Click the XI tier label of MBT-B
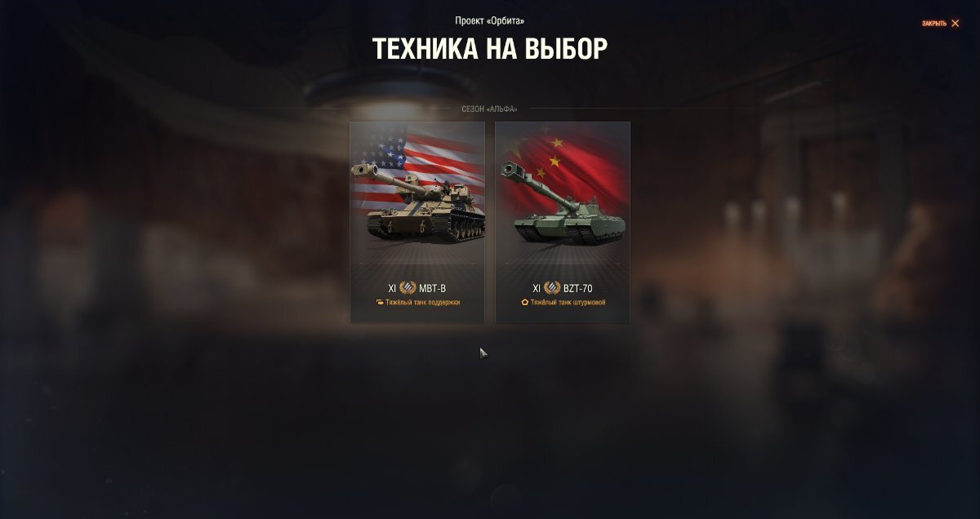This screenshot has height=519, width=980. click(x=392, y=288)
